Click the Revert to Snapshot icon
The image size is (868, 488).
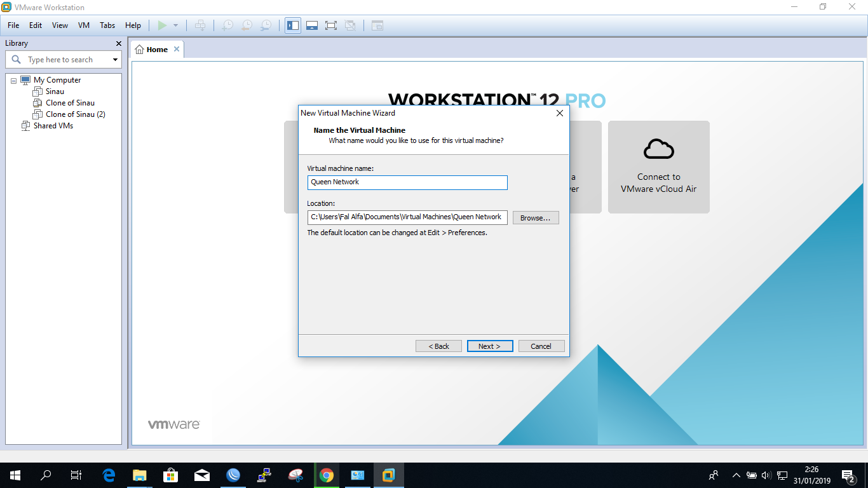tap(247, 25)
